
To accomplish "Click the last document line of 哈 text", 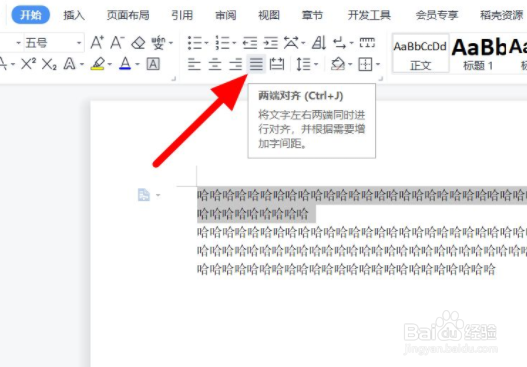I will tap(346, 269).
